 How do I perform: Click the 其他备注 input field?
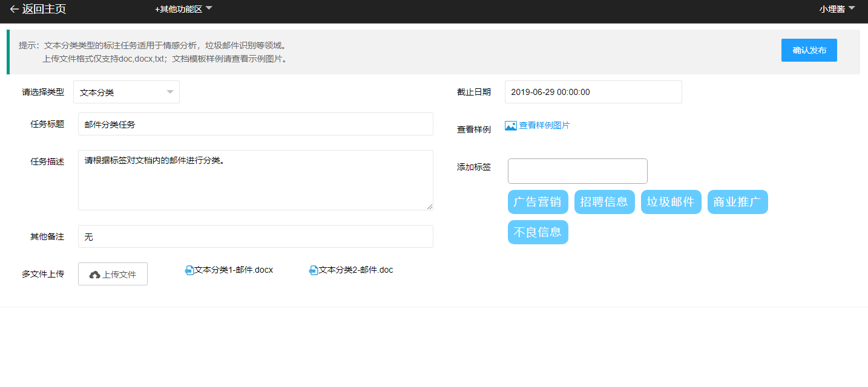(x=255, y=236)
